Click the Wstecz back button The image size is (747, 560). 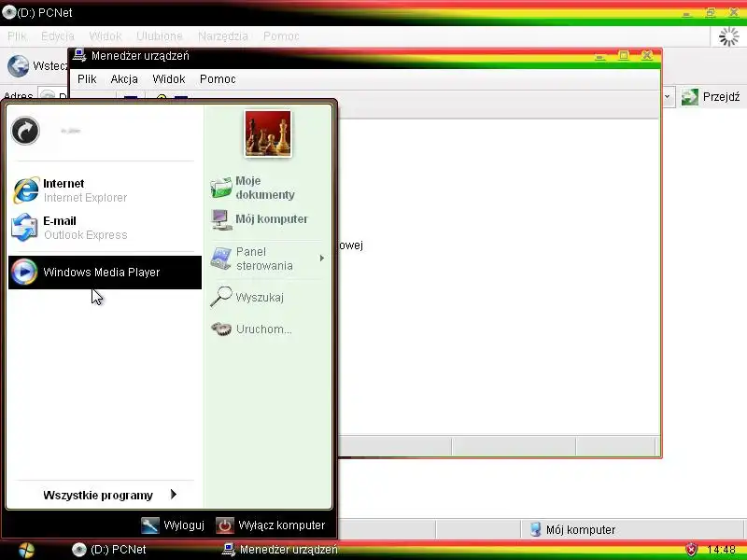click(37, 65)
